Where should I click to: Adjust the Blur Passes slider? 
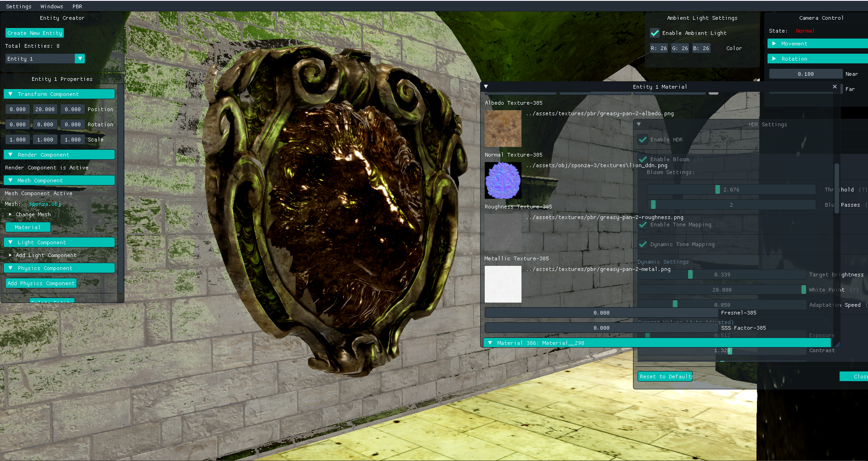[731, 205]
